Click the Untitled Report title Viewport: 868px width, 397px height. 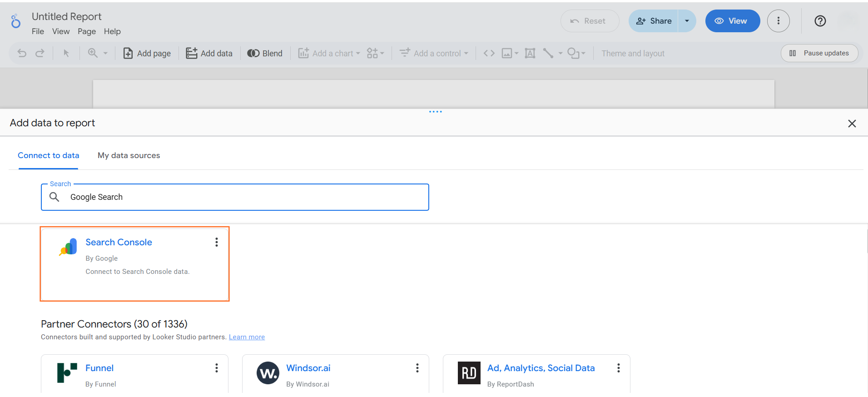(67, 16)
